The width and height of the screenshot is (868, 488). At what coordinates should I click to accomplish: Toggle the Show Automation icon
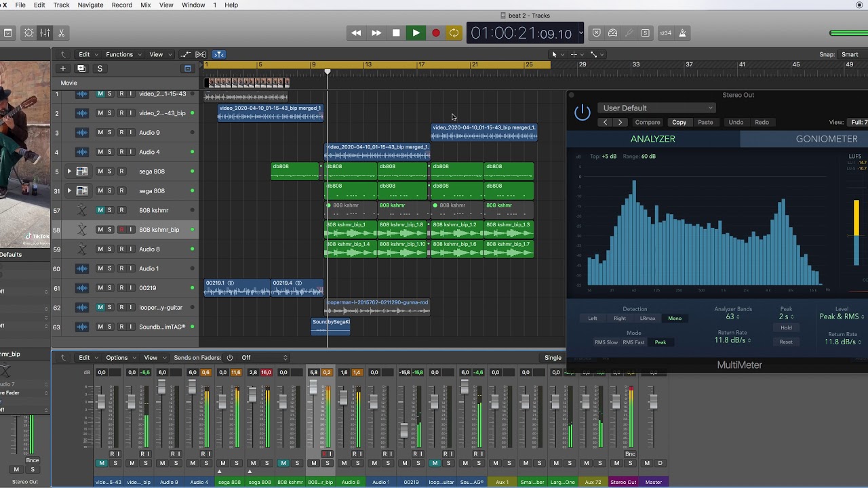pyautogui.click(x=185, y=54)
